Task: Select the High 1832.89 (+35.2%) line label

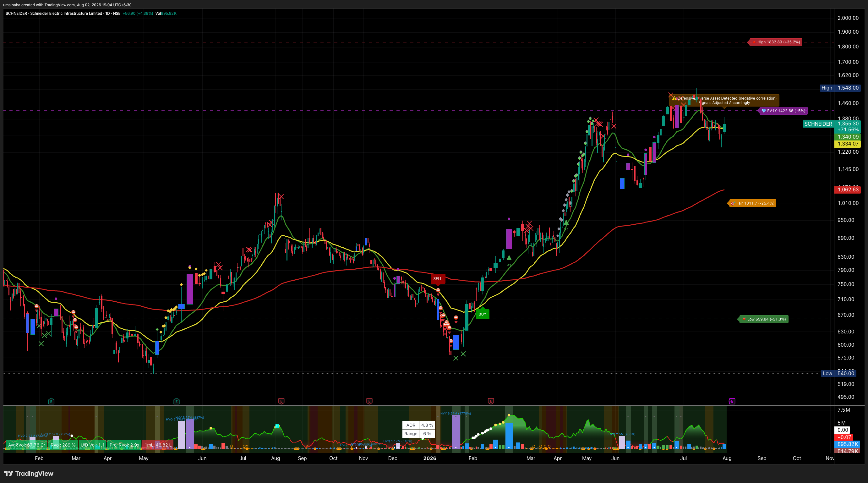Action: click(x=775, y=42)
